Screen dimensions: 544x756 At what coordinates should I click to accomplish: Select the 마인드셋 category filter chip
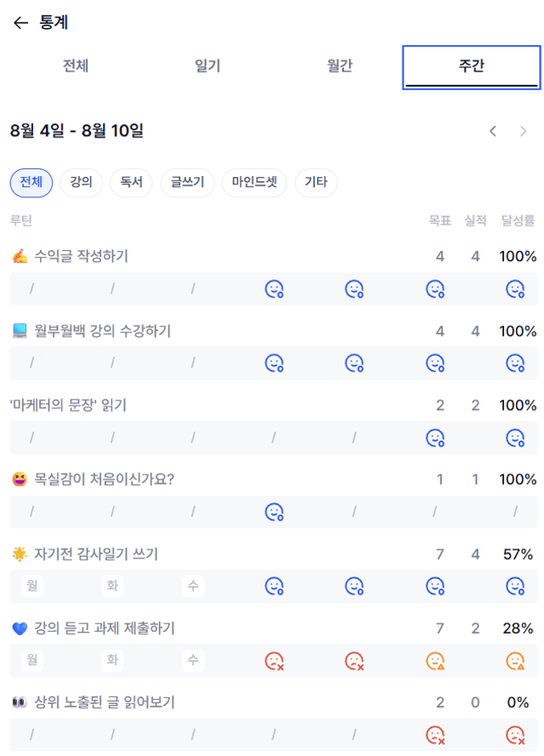[x=254, y=182]
